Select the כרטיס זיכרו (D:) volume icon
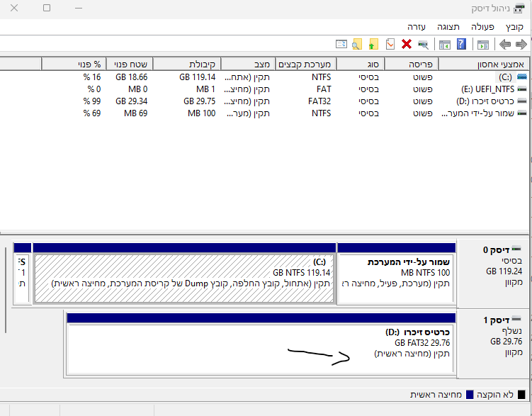The height and width of the screenshot is (416, 532). pos(522,101)
